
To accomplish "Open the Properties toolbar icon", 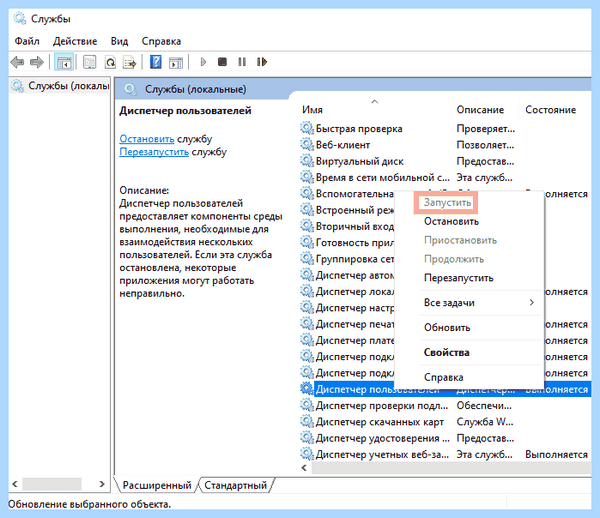I will (x=90, y=62).
